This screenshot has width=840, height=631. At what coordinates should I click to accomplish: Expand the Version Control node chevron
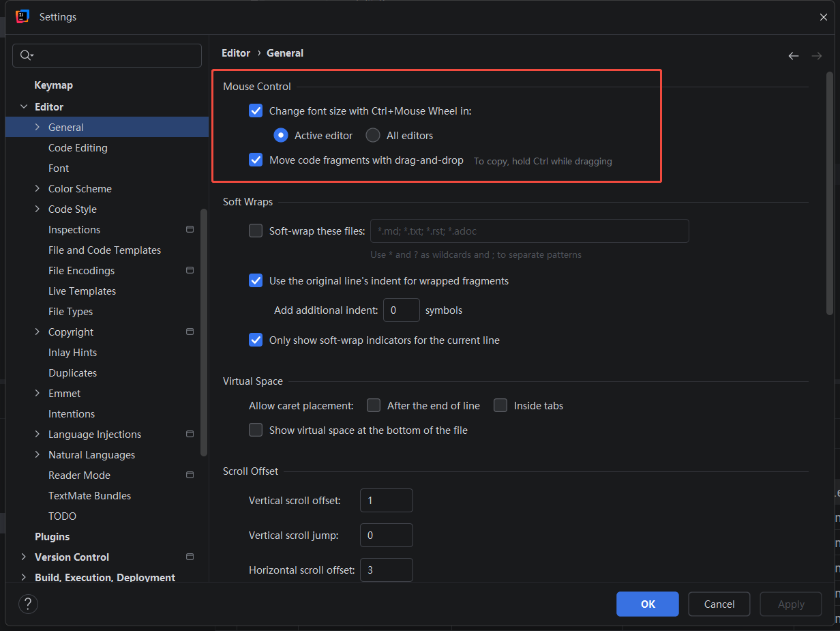click(x=24, y=557)
